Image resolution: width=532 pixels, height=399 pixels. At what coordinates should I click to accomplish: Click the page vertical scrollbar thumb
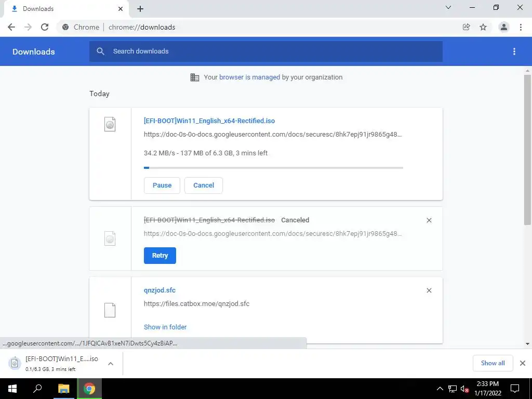coord(527,150)
